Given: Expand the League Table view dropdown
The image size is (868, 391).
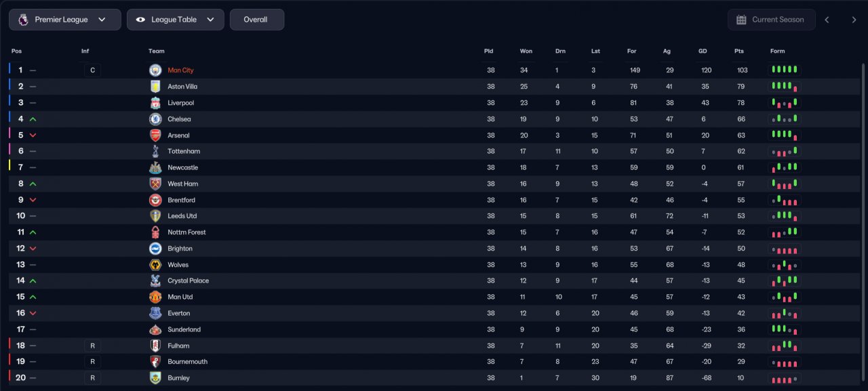Looking at the screenshot, I should pyautogui.click(x=176, y=20).
